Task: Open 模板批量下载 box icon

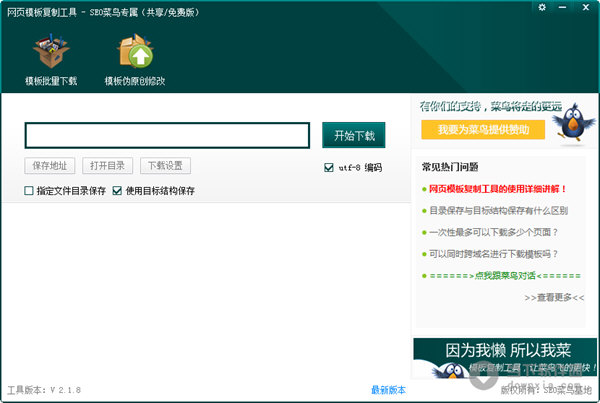Action: coord(51,51)
